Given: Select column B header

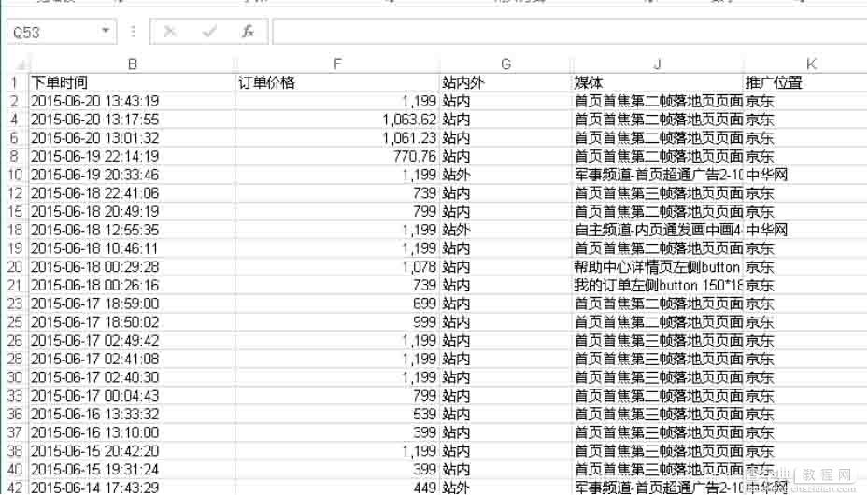Looking at the screenshot, I should click(x=133, y=64).
